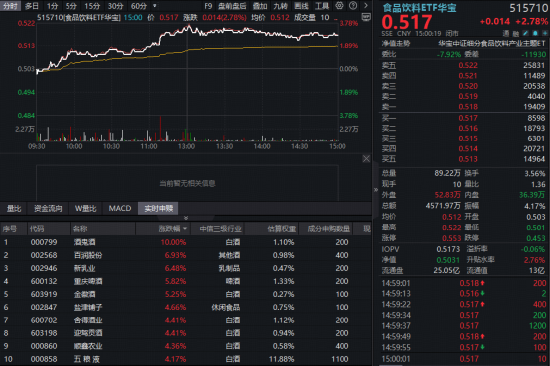The width and height of the screenshot is (550, 366).
Task: Click the 序号 column header
Action: 10,229
